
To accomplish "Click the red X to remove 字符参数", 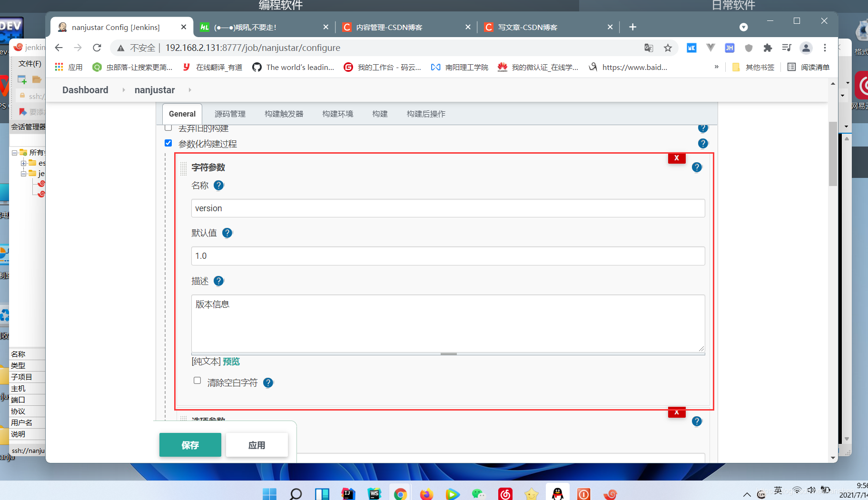I will click(676, 158).
